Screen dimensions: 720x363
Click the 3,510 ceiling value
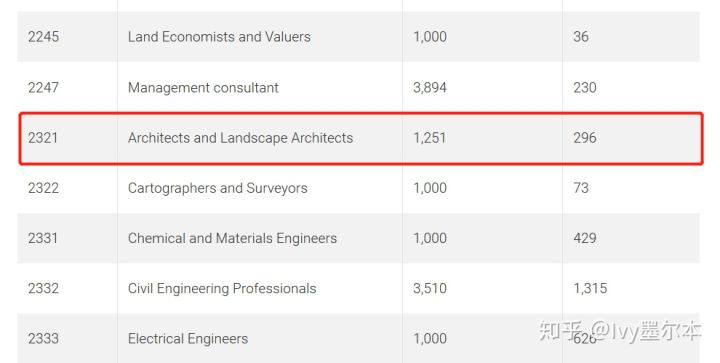tap(430, 288)
